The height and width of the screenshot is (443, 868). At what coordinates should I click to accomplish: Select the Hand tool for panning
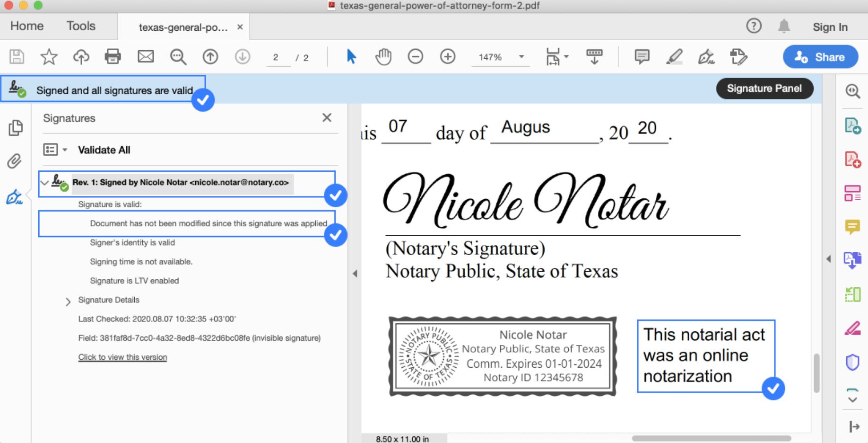coord(383,56)
